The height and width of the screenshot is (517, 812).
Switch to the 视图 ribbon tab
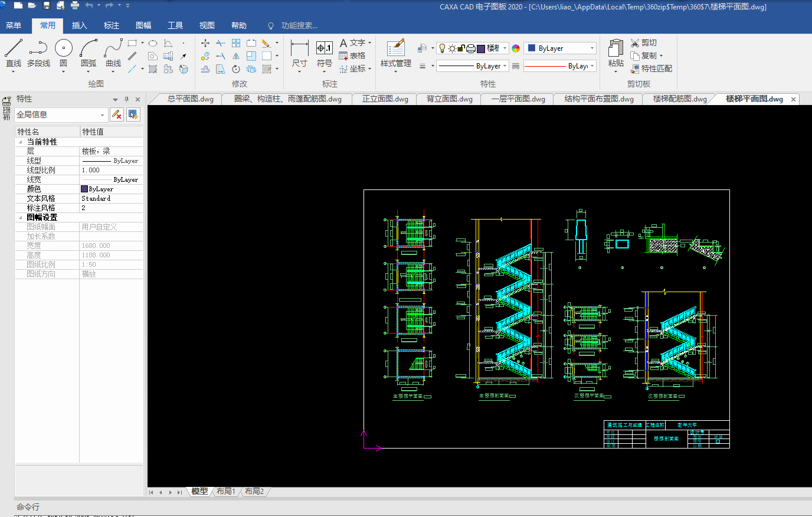pyautogui.click(x=207, y=25)
